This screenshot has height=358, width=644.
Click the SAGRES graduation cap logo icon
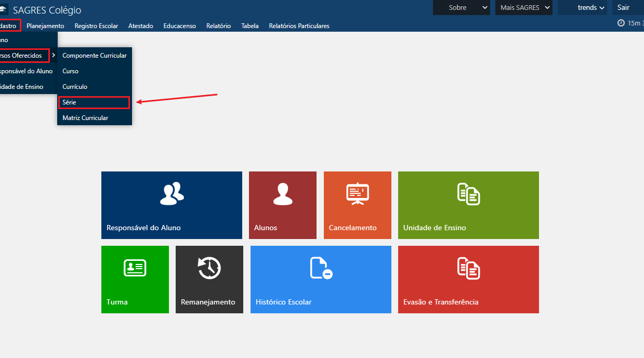tap(3, 9)
